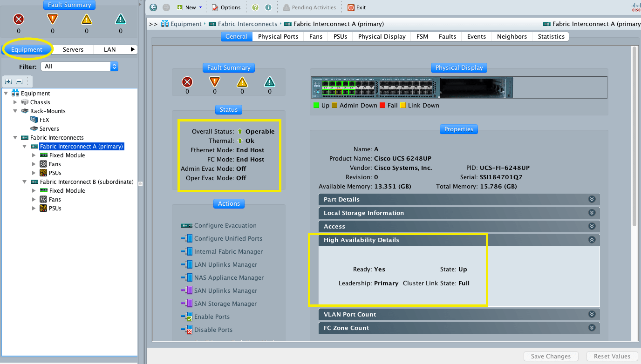Click the expand-all plus icon above tree

tap(8, 81)
